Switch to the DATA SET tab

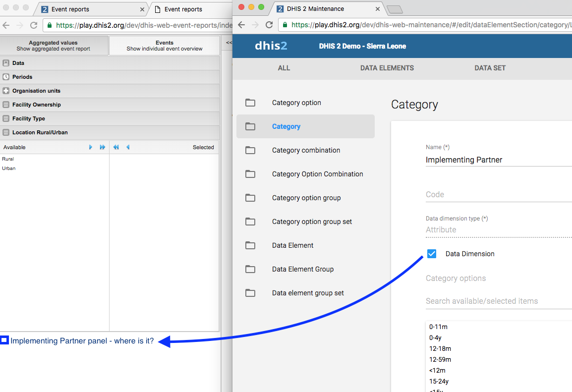point(490,68)
